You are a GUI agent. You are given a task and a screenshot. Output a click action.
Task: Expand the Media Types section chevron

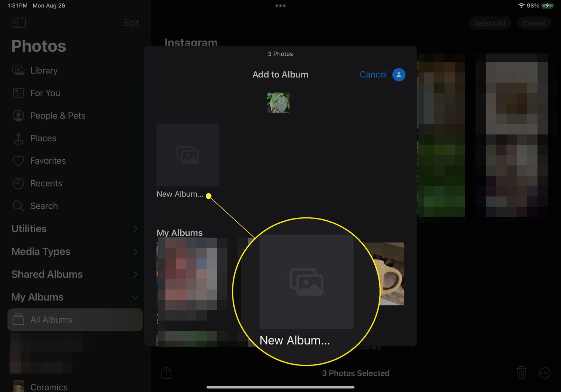[135, 252]
